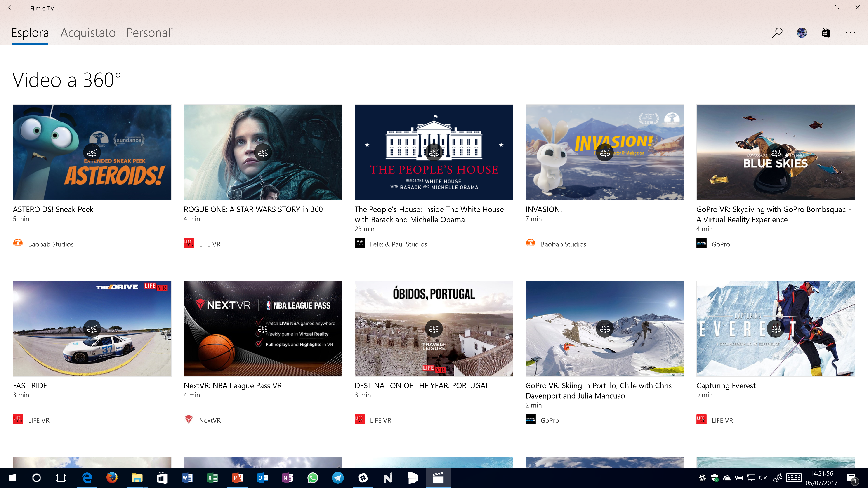The image size is (868, 488).
Task: Click ROGUE ONE: A STAR WARS STORY title
Action: (253, 209)
